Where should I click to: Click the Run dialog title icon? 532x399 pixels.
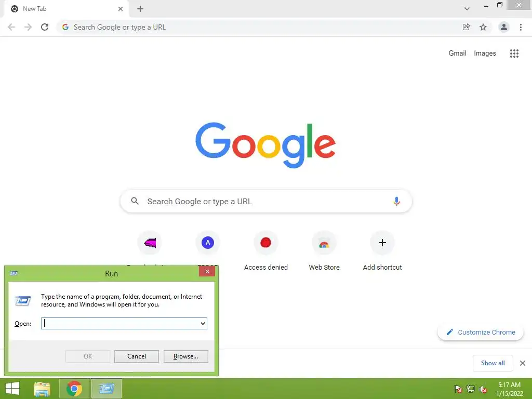pos(14,273)
